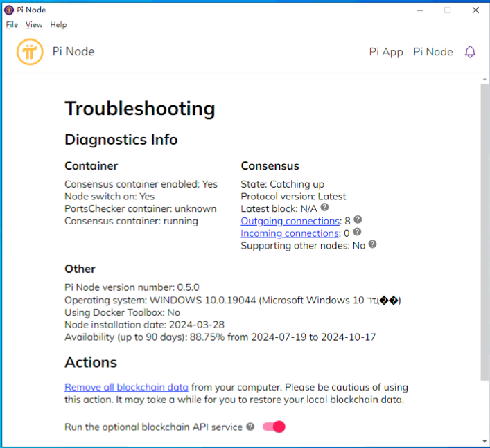Viewport: 490px width, 448px height.
Task: Click the Diagnostics Info heading
Action: (121, 140)
